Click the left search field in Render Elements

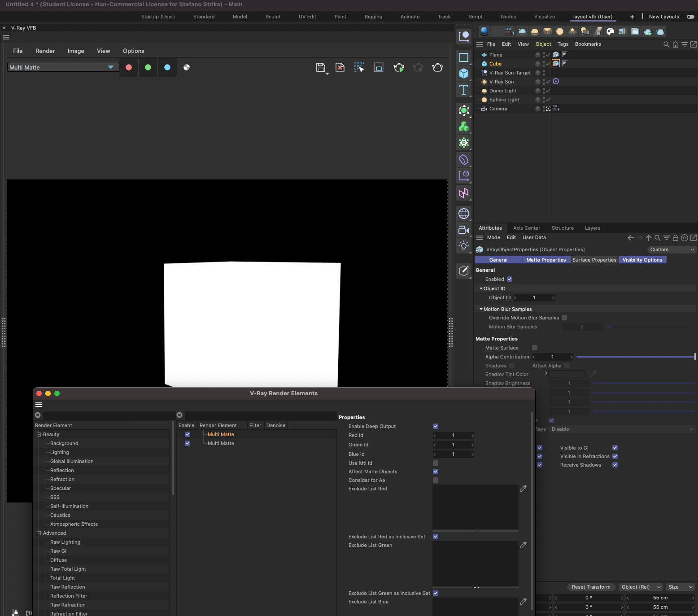tap(109, 415)
